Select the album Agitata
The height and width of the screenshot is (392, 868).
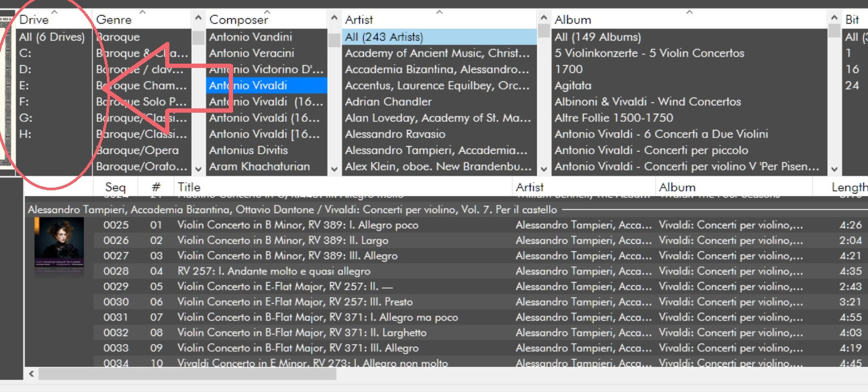(x=573, y=85)
